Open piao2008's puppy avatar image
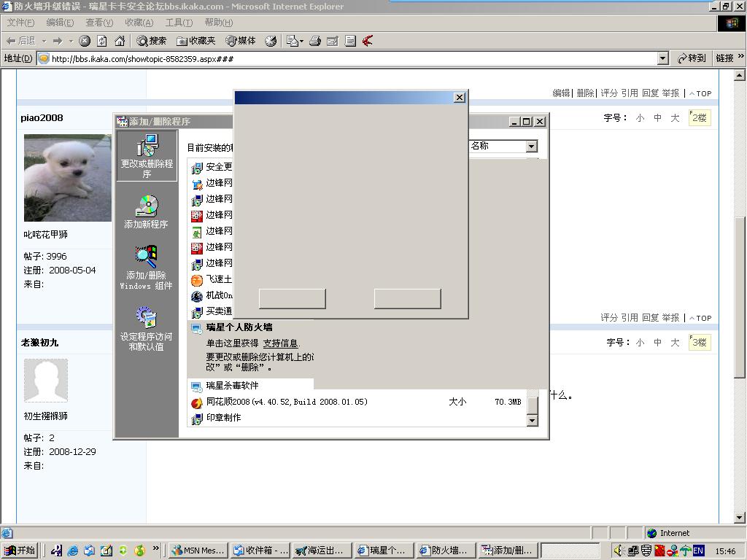 point(68,178)
